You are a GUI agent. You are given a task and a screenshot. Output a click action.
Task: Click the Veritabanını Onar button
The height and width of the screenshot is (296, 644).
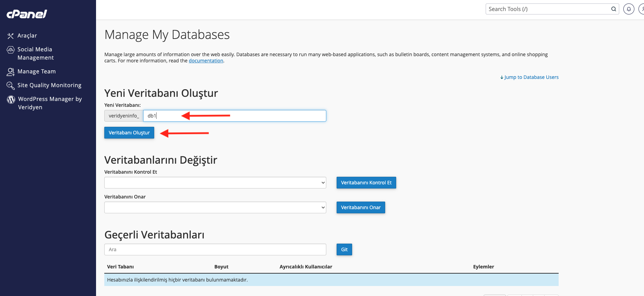click(361, 207)
